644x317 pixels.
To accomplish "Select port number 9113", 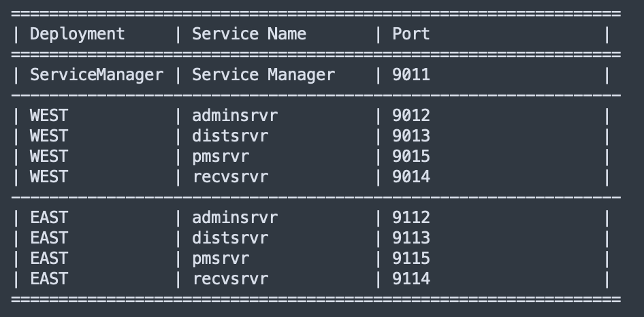I will pyautogui.click(x=410, y=238).
